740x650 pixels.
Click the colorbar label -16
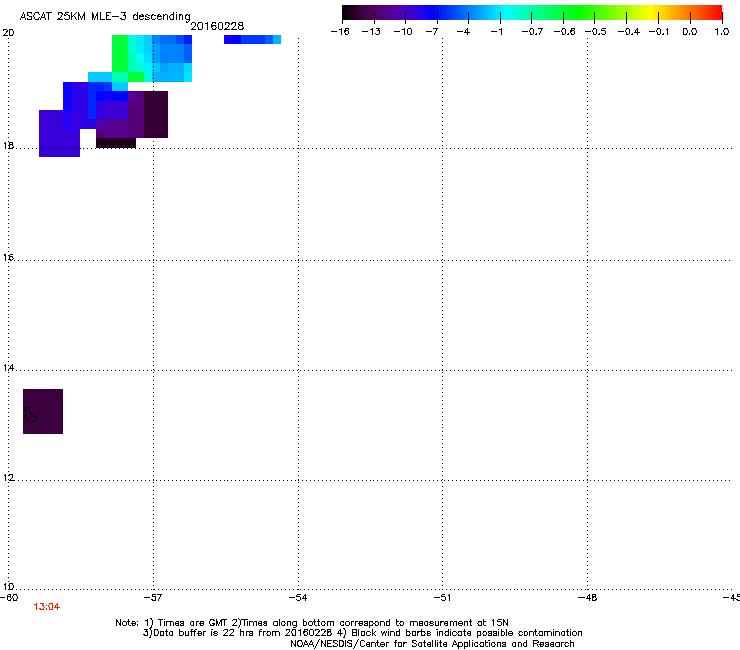[340, 32]
